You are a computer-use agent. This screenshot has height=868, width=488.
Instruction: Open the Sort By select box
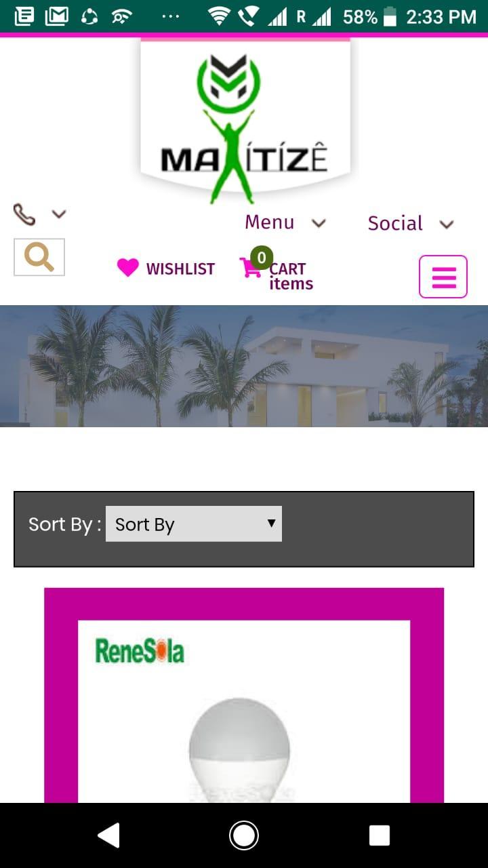194,524
